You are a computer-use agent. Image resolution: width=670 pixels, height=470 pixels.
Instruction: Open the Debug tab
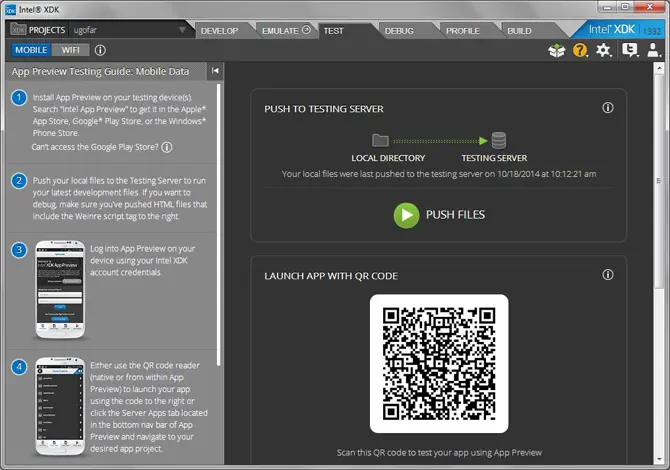click(x=399, y=31)
